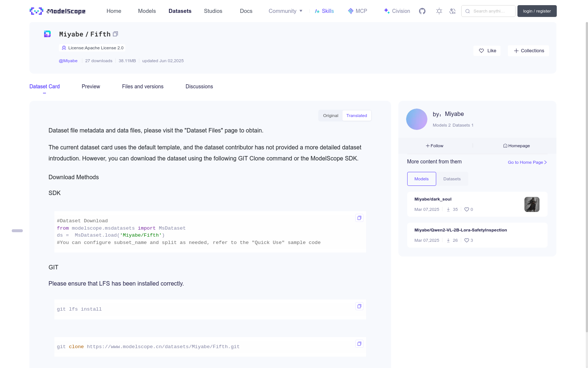Open the Docs nav item
The height and width of the screenshot is (368, 588).
pyautogui.click(x=246, y=11)
